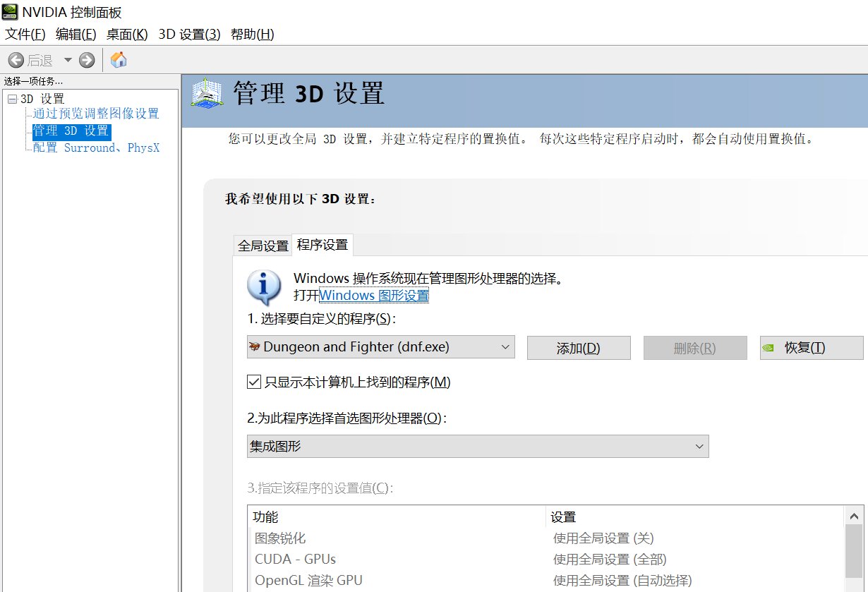
Task: Open the 集成图形 graphics processor dropdown
Action: [x=478, y=446]
